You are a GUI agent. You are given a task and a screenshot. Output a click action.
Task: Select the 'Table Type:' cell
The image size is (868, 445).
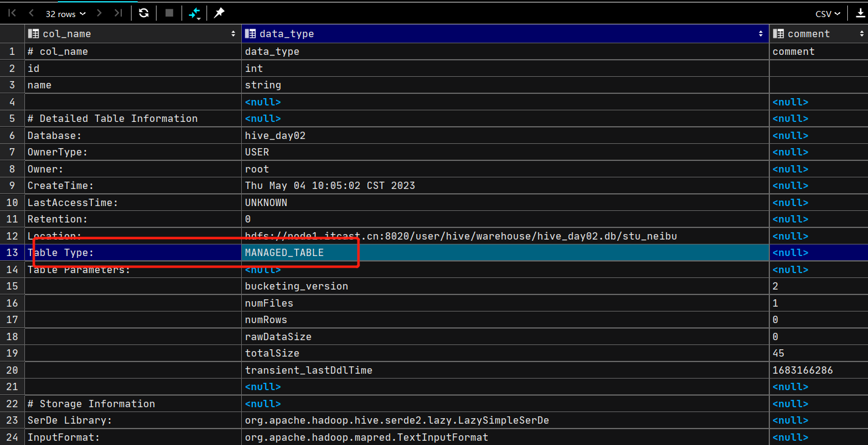pyautogui.click(x=133, y=253)
